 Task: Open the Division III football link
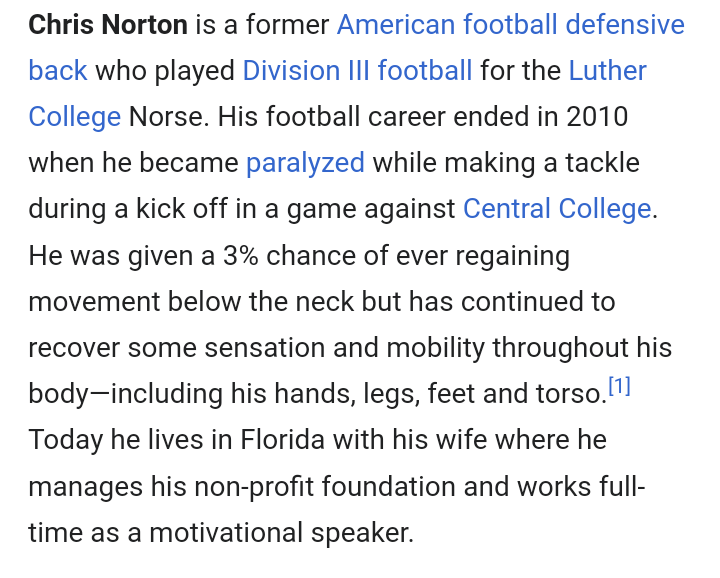357,71
